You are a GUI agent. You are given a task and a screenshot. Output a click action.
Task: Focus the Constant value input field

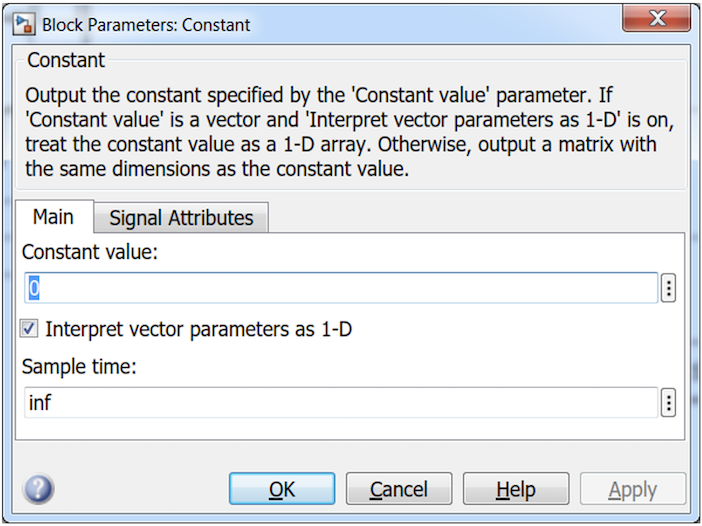point(340,288)
